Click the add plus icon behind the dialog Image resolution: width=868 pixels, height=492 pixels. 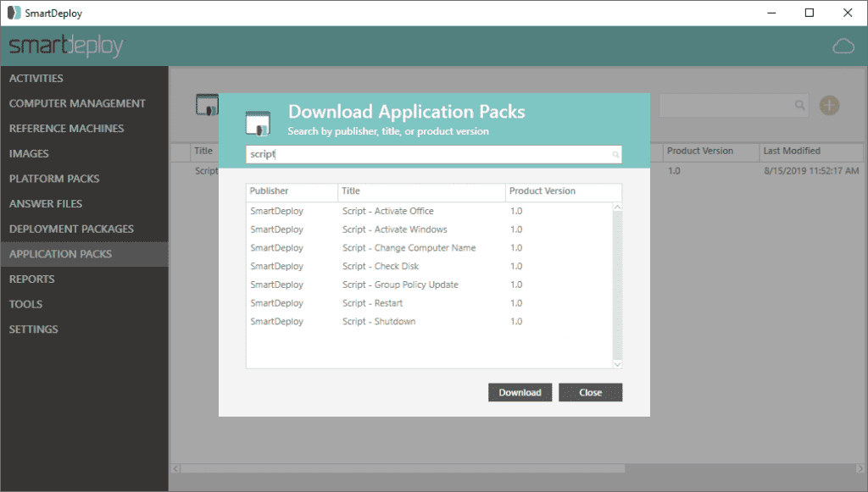click(829, 105)
